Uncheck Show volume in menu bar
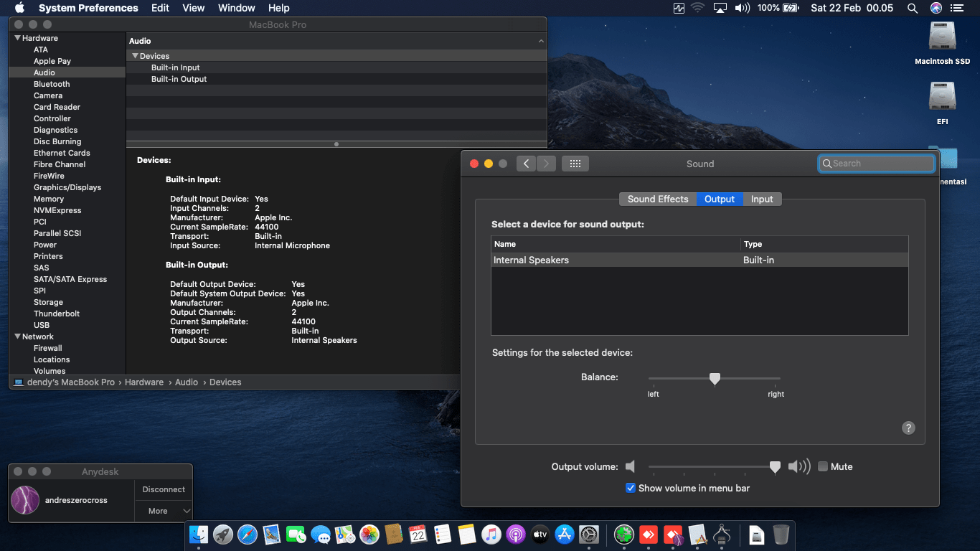 pos(631,488)
